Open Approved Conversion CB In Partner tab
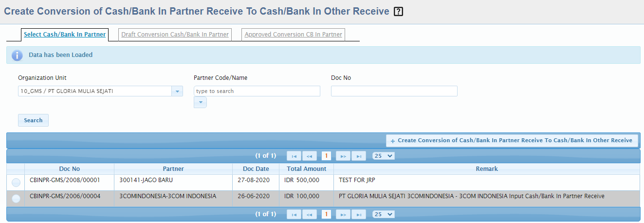The height and width of the screenshot is (223, 644). 293,35
